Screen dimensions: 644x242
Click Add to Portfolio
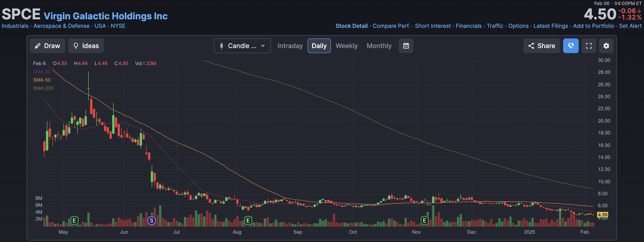click(x=593, y=26)
